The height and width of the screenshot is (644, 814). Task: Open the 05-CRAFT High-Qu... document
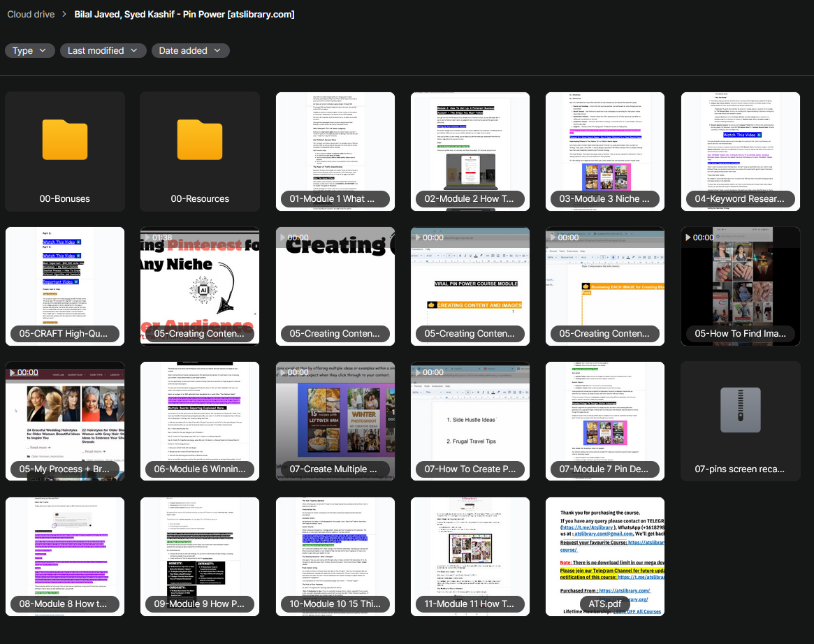coord(65,286)
